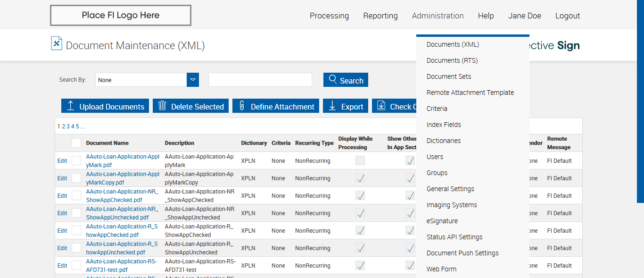Expand the Search By dropdown arrow

[193, 80]
